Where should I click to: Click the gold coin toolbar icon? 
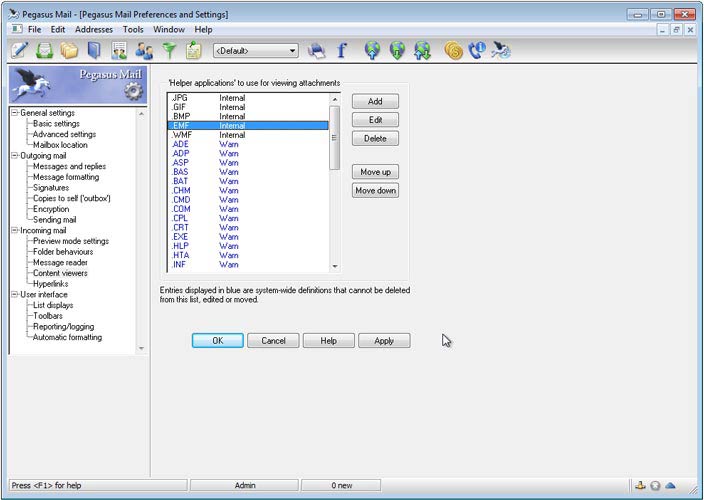click(x=453, y=50)
